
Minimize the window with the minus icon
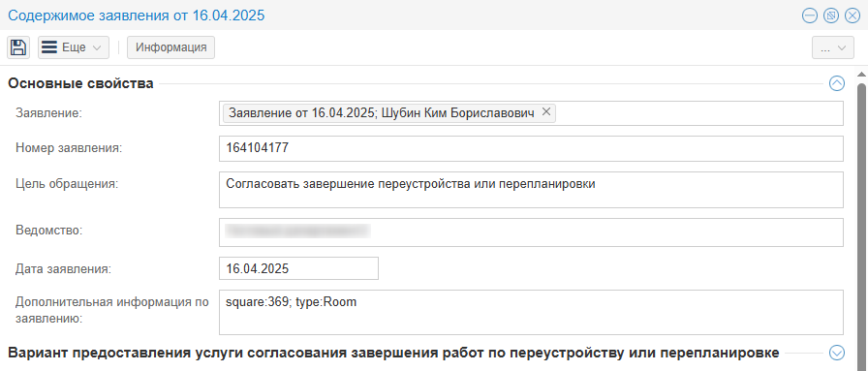[810, 15]
